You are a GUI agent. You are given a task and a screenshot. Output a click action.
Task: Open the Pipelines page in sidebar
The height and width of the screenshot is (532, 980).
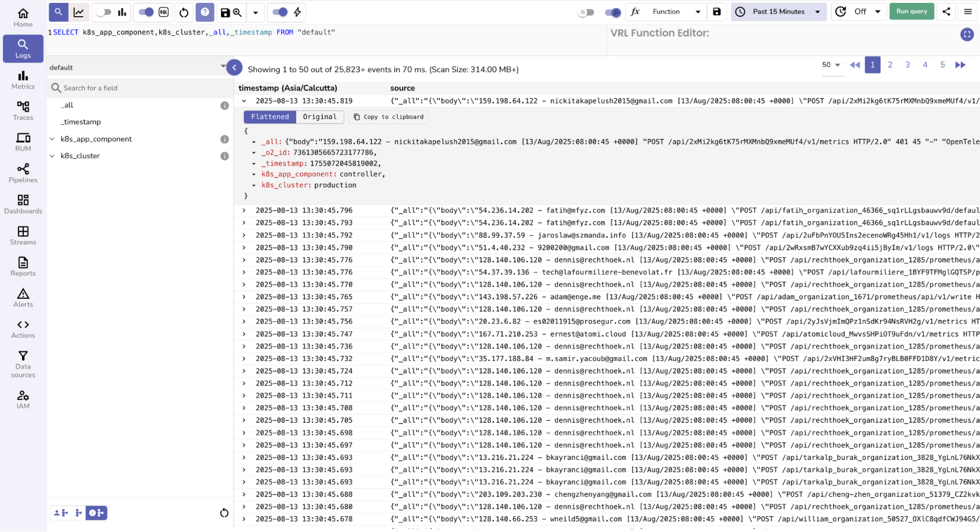click(x=23, y=173)
